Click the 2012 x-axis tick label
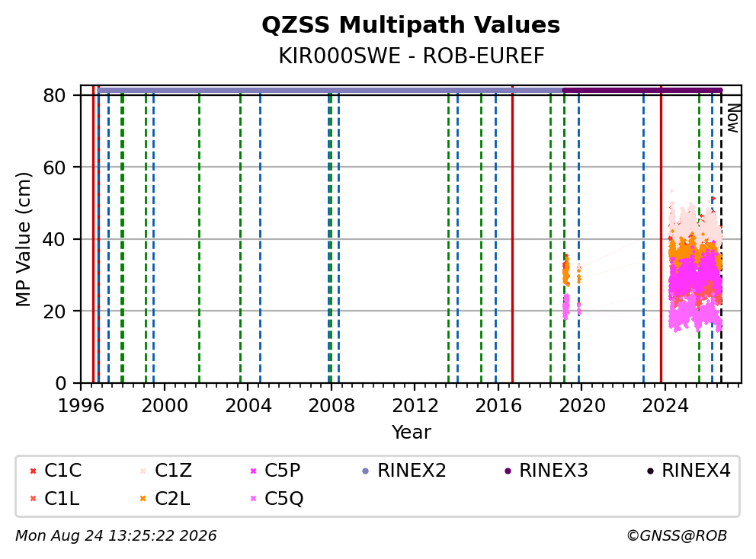756x559 pixels. (415, 406)
